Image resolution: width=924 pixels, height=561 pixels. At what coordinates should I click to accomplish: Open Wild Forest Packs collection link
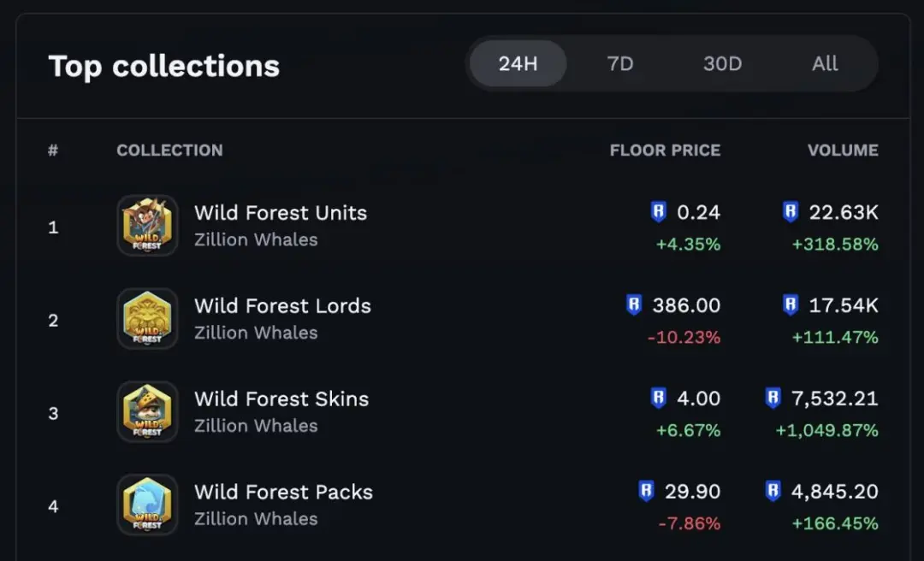283,492
